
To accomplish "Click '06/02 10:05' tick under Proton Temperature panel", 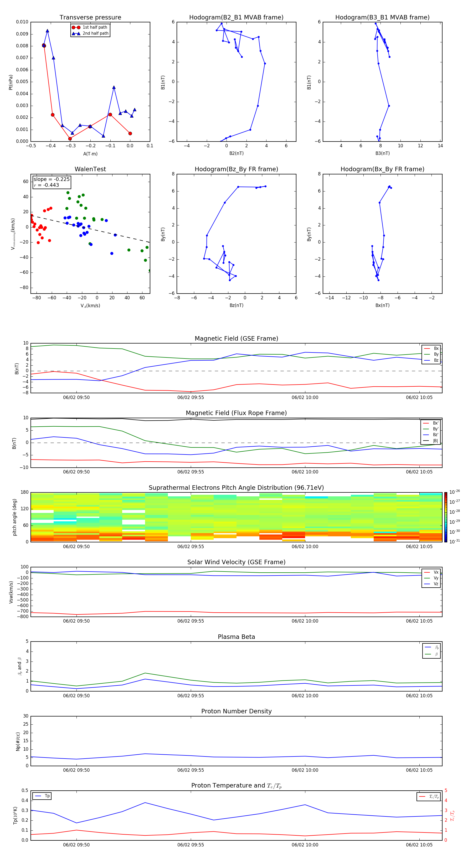I will [x=419, y=845].
